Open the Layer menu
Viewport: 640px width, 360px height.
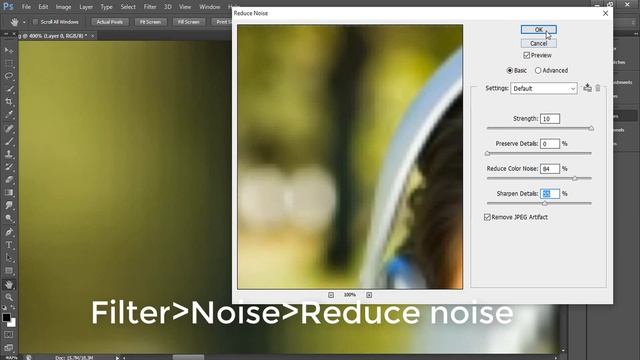point(86,7)
